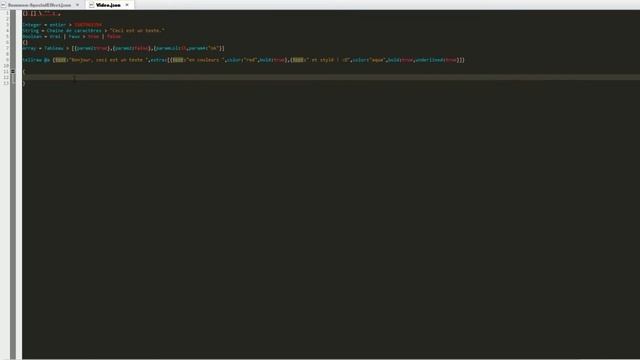Click line number 13 in the gutter
The width and height of the screenshot is (640, 360).
click(6, 83)
